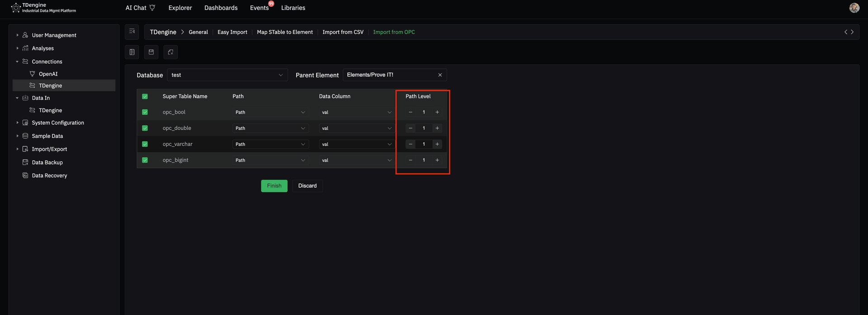Expand the User Management tree node
Screen dimensions: 868x315
(x=18, y=35)
